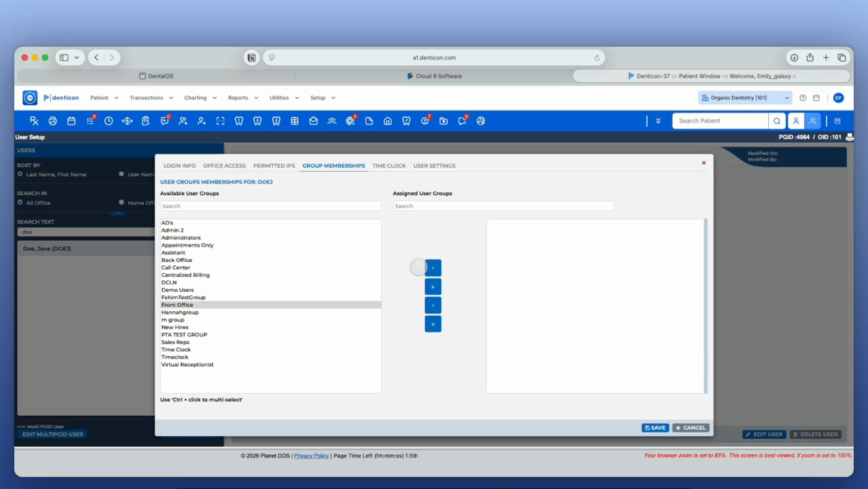This screenshot has width=868, height=489.
Task: Click the move-all-left double arrow button
Action: pyautogui.click(x=433, y=324)
